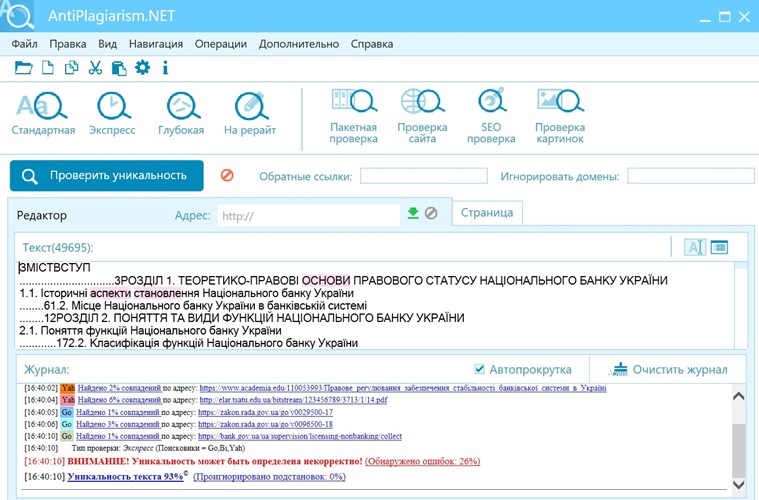Image resolution: width=759 pixels, height=500 pixels.
Task: Click Найдено 3% совпадений link
Action: [x=118, y=424]
